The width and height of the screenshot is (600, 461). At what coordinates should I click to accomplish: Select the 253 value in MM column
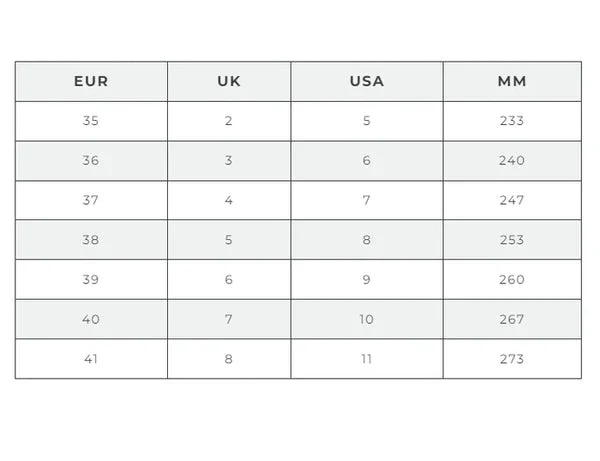511,240
